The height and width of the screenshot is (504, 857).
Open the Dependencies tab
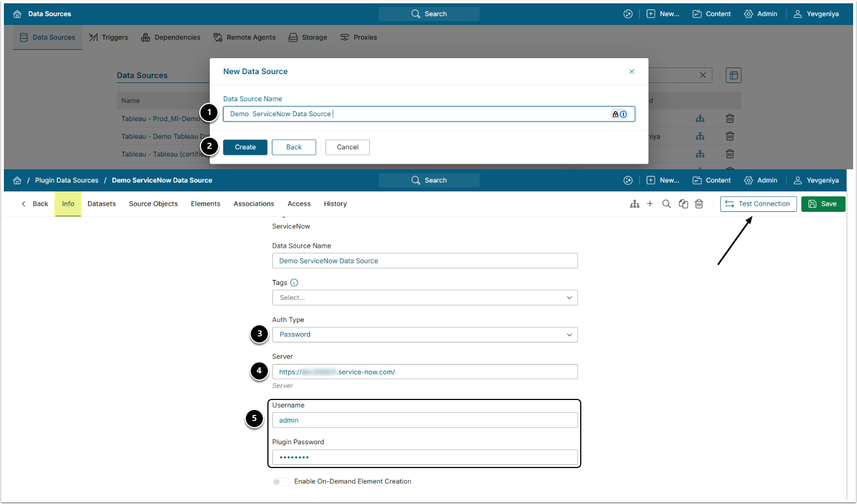coord(171,38)
